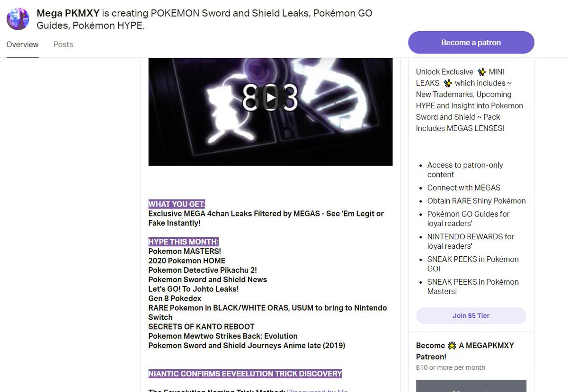The height and width of the screenshot is (392, 568).
Task: Click the sparkle emoji in tier title
Action: click(452, 346)
